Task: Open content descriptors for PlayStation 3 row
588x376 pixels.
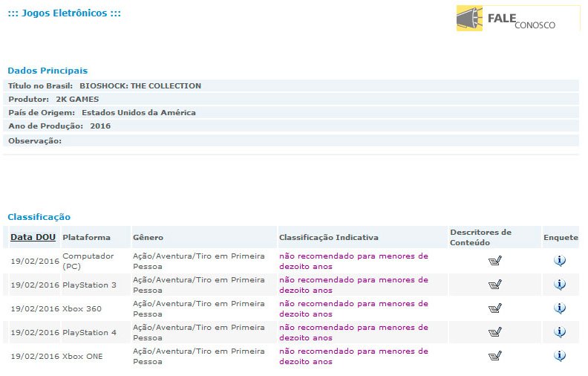Action: (495, 285)
